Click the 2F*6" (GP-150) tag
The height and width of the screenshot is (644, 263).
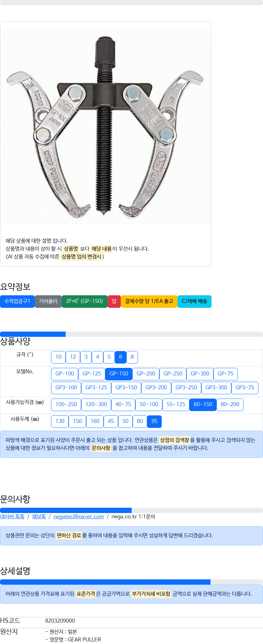[84, 301]
